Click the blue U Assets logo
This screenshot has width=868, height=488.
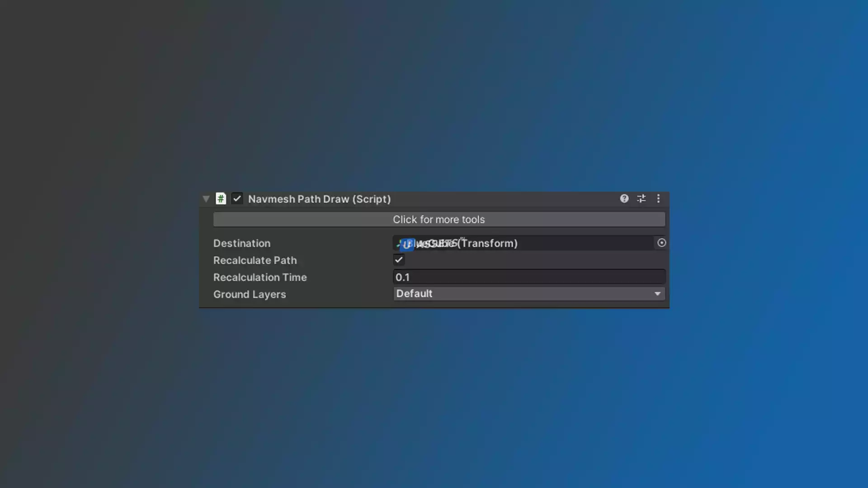[x=407, y=244]
